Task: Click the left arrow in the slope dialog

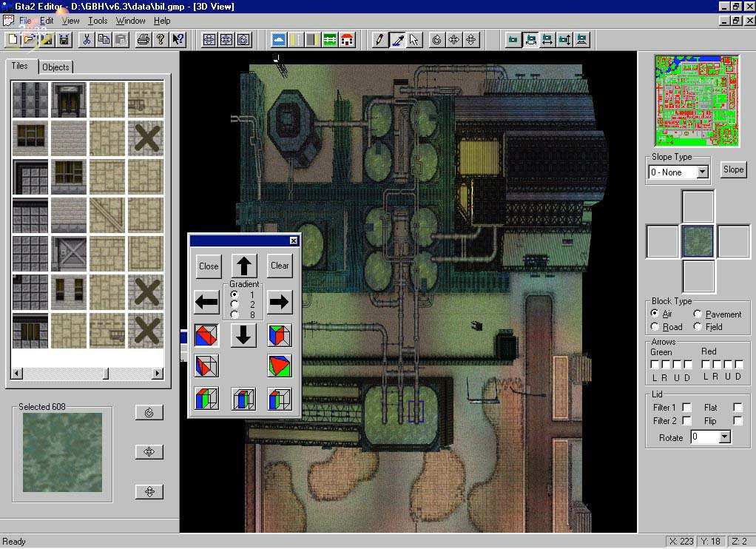Action: pyautogui.click(x=207, y=302)
